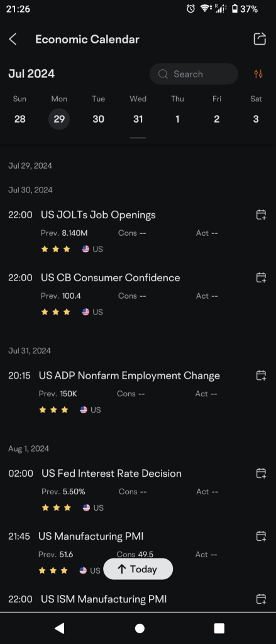
Task: Select Wednesday 31 in the week strip
Action: (138, 119)
